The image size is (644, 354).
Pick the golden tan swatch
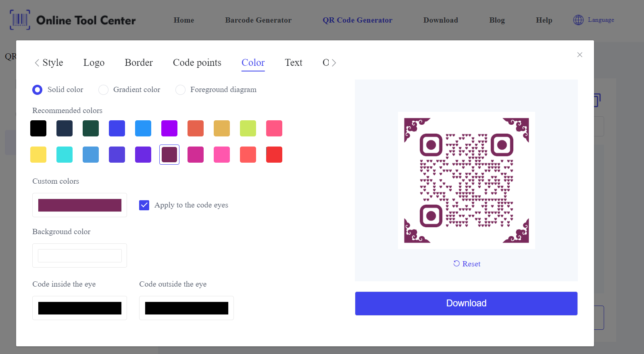coord(222,128)
